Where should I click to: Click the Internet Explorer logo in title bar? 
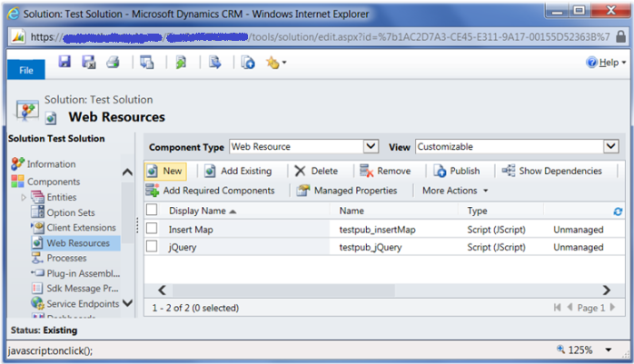coord(14,14)
